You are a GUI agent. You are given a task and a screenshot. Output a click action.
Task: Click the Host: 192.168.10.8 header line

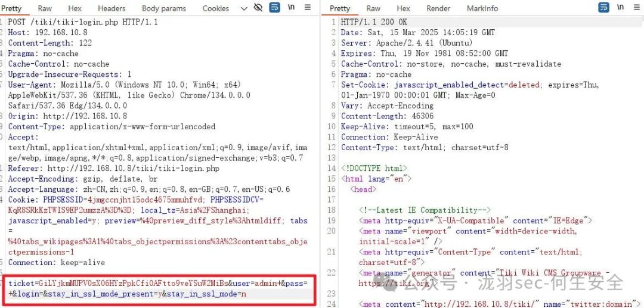(48, 32)
